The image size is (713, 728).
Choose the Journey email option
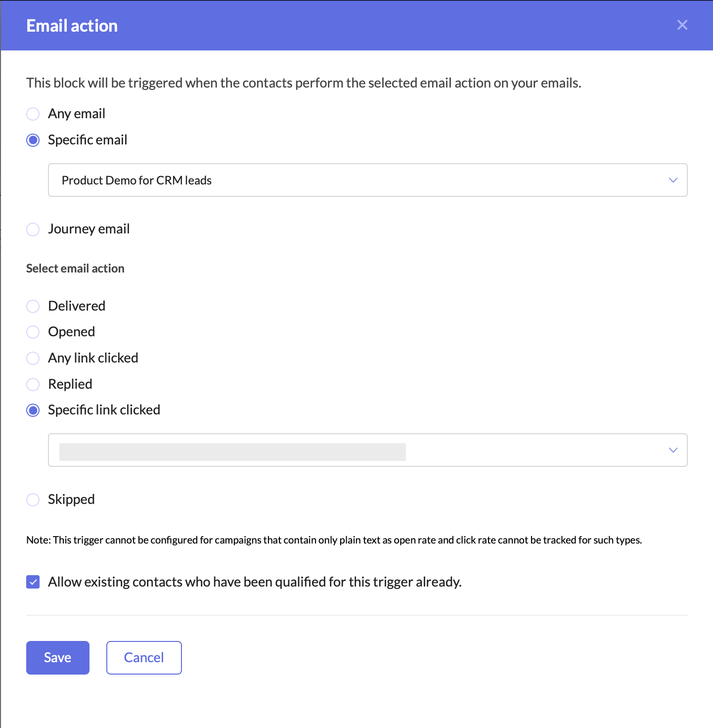click(x=33, y=229)
